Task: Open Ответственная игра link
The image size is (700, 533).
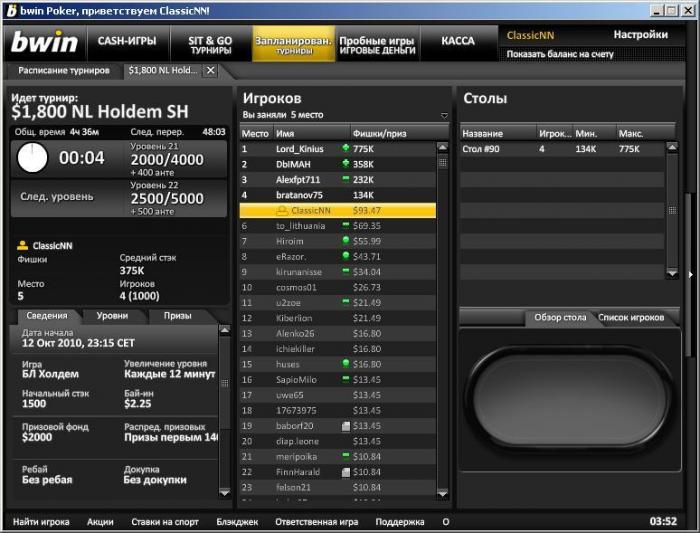Action: [x=316, y=521]
